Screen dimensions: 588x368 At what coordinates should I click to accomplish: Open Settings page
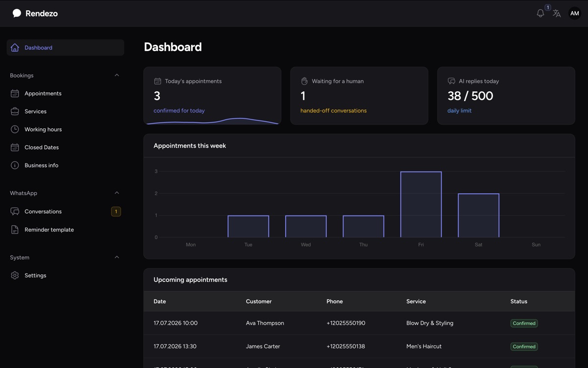tap(65, 275)
